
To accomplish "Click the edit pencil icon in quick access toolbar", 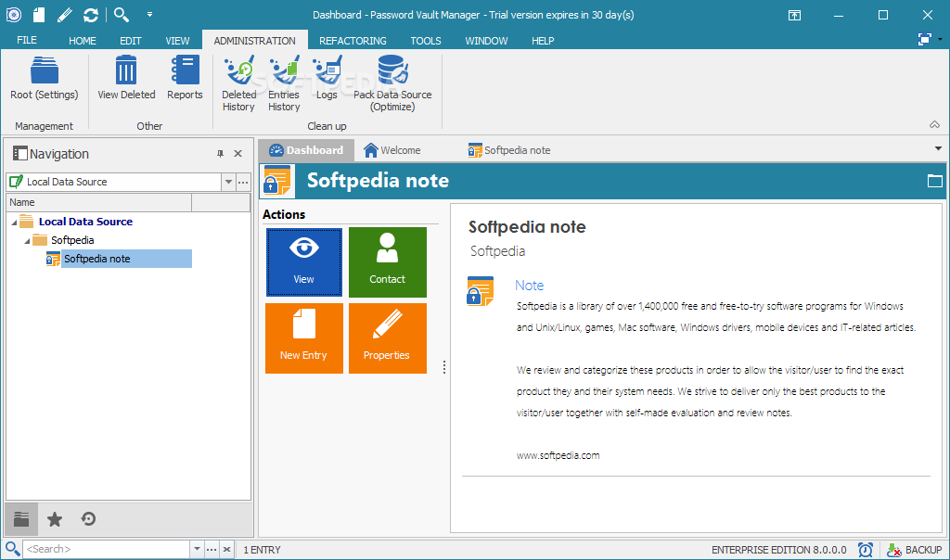I will click(65, 15).
